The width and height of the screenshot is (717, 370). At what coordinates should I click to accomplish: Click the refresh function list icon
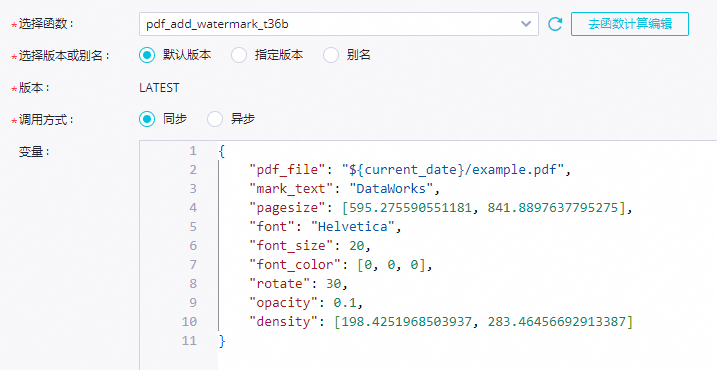(x=555, y=24)
